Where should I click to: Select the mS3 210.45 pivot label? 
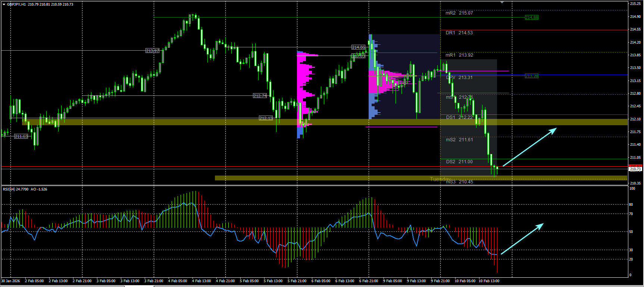[x=459, y=182]
